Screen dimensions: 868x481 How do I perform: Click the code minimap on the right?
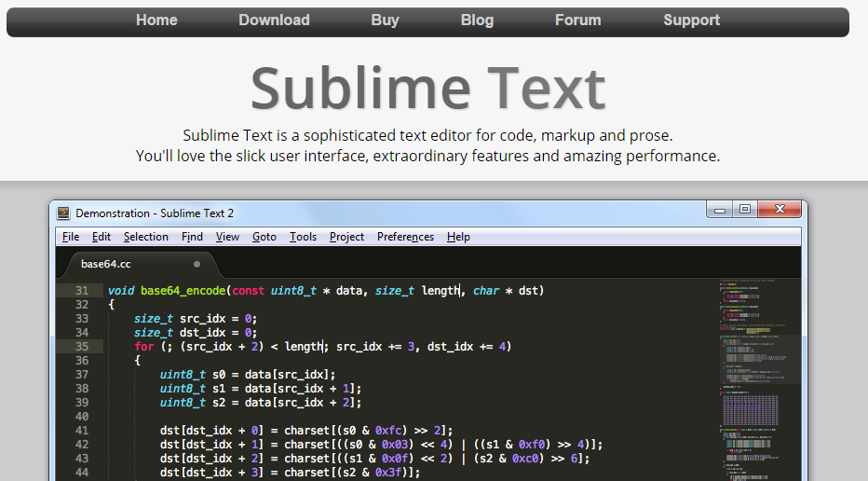[x=760, y=379]
